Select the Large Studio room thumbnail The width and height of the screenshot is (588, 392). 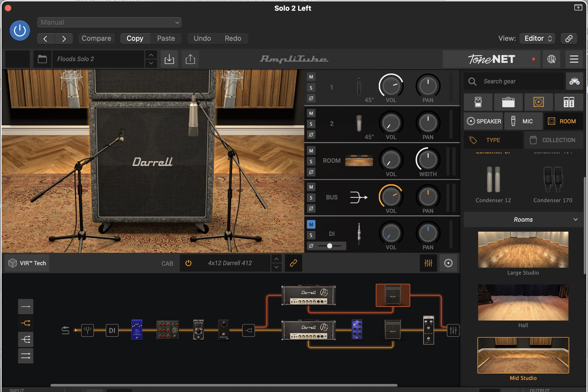coord(523,250)
